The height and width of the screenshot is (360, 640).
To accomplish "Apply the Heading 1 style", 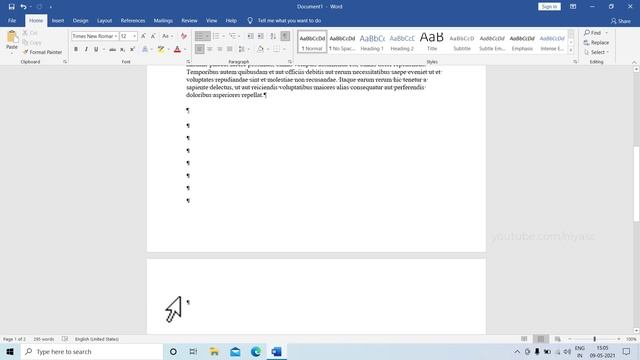I will 372,41.
